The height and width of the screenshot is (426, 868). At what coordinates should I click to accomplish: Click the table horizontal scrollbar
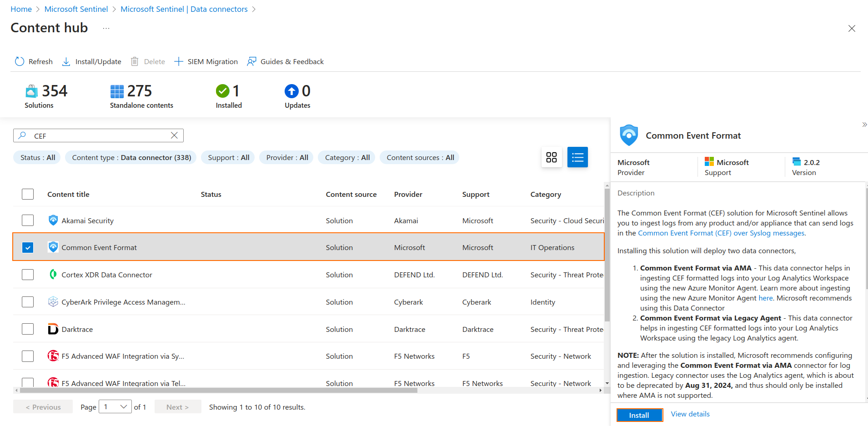[x=219, y=390]
